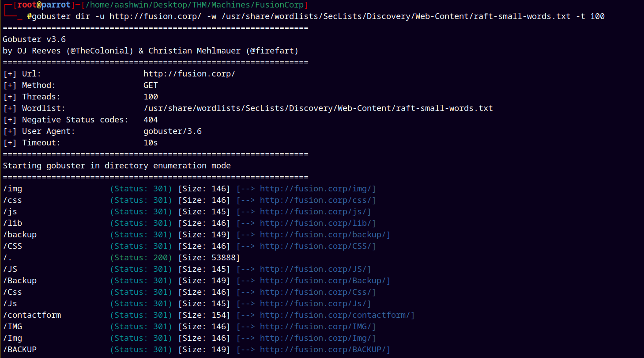Select the /Backup capitalized path entry
The height and width of the screenshot is (358, 644).
[x=19, y=281]
